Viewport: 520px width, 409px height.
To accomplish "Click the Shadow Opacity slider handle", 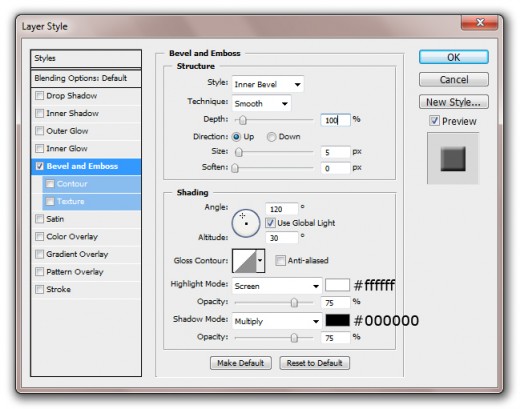I will coord(294,338).
